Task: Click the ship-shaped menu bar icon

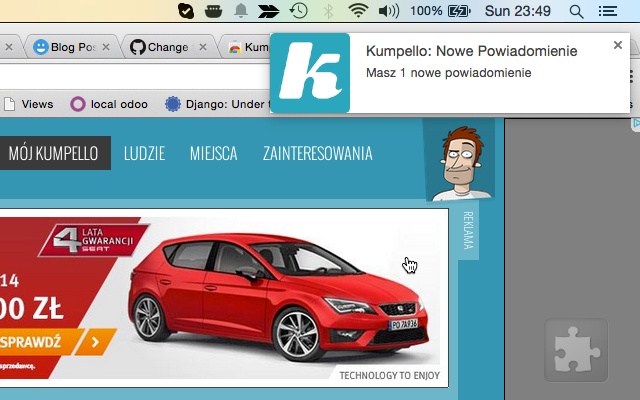Action: coord(213,11)
